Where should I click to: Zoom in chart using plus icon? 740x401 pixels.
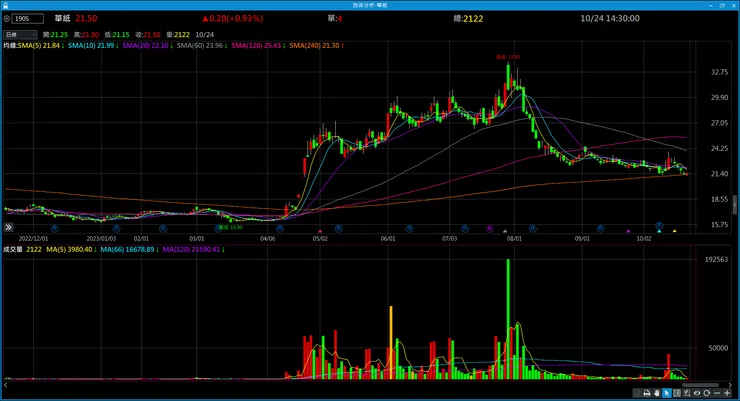pyautogui.click(x=727, y=393)
